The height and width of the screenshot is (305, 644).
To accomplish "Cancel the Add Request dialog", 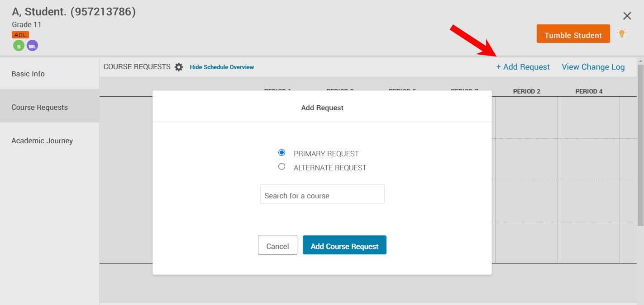I will pos(277,245).
